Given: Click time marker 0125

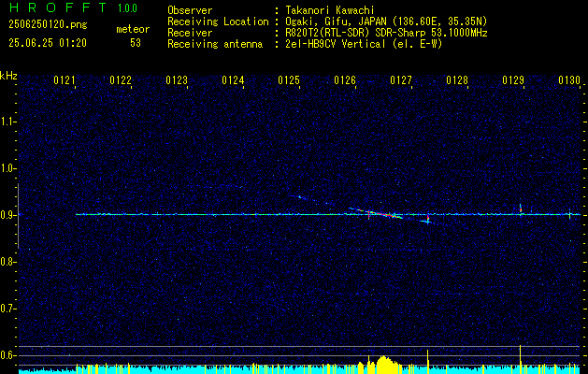Looking at the screenshot, I should [289, 80].
